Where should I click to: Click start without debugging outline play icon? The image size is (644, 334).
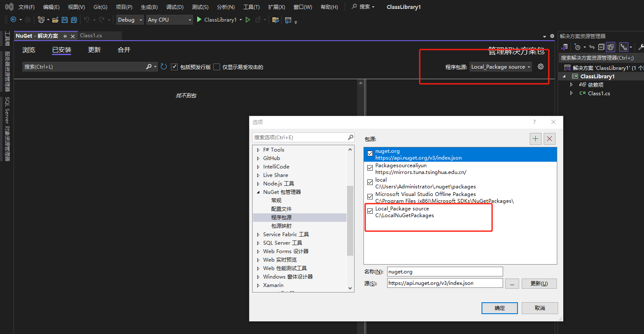(248, 19)
